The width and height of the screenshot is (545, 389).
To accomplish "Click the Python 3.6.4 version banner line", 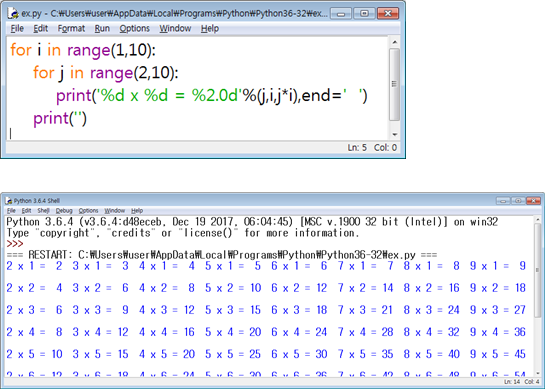I will tap(252, 222).
